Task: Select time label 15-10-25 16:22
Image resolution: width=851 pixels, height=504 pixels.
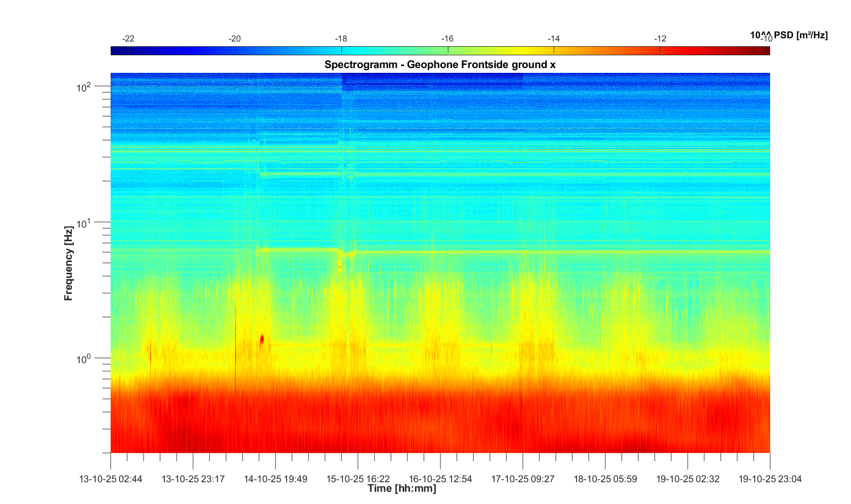Action: pos(358,479)
